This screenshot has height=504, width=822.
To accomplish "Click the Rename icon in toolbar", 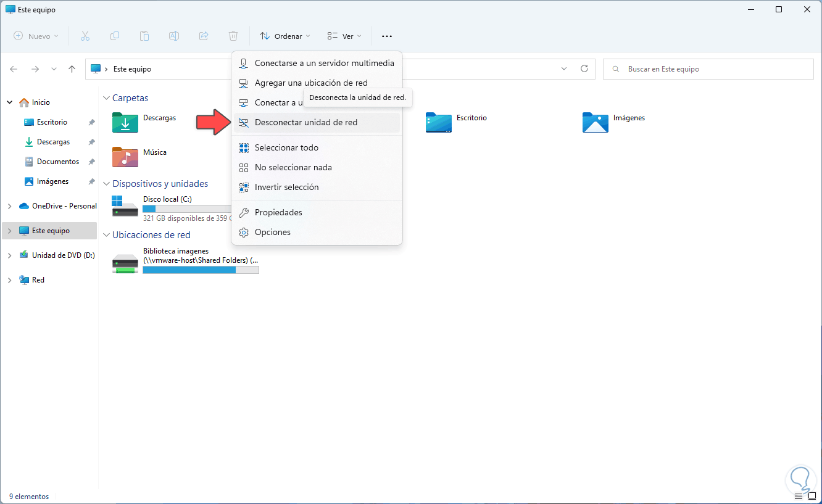I will point(174,36).
